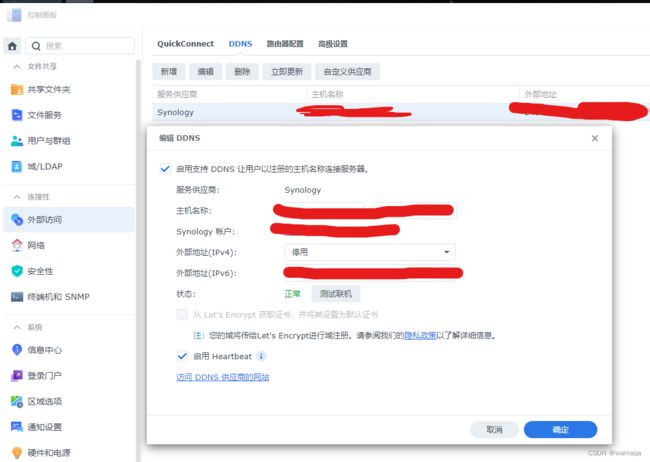Click the 编辑 button
The height and width of the screenshot is (462, 650).
206,71
